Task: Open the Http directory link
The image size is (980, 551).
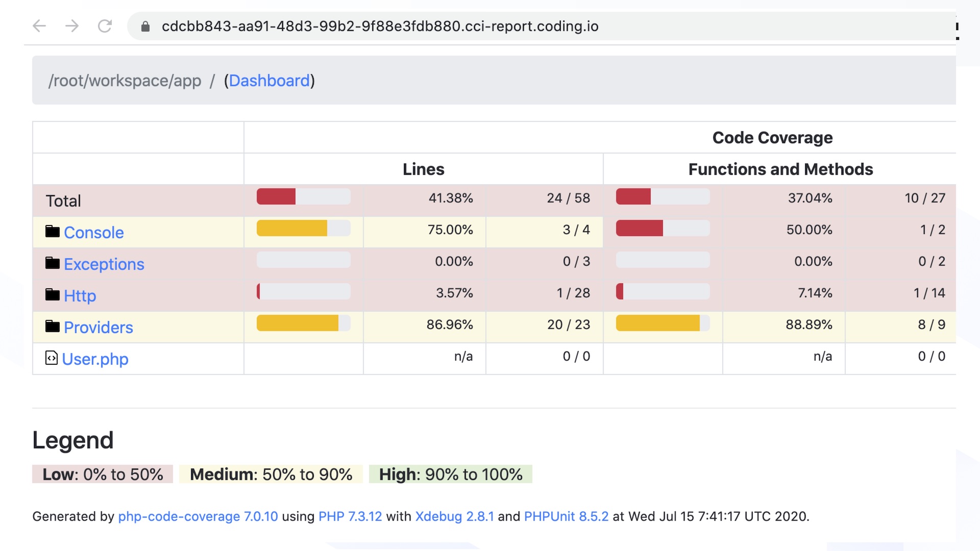Action: pyautogui.click(x=80, y=296)
